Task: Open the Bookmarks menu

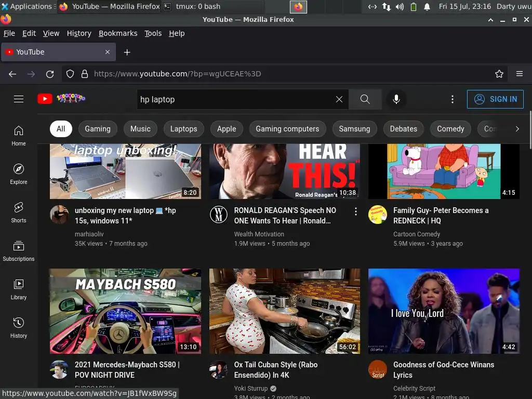Action: pos(118,33)
